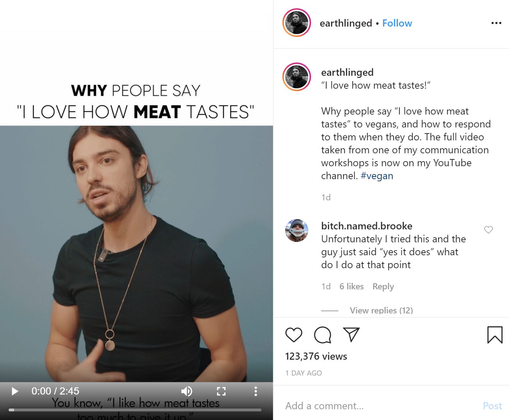Like the post with the heart icon
Viewport: 509px width, 420px height.
(x=293, y=335)
